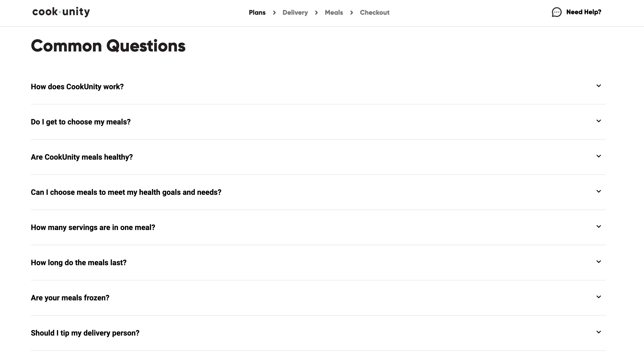Click the Need Help? link
This screenshot has height=355, width=644.
(x=584, y=12)
